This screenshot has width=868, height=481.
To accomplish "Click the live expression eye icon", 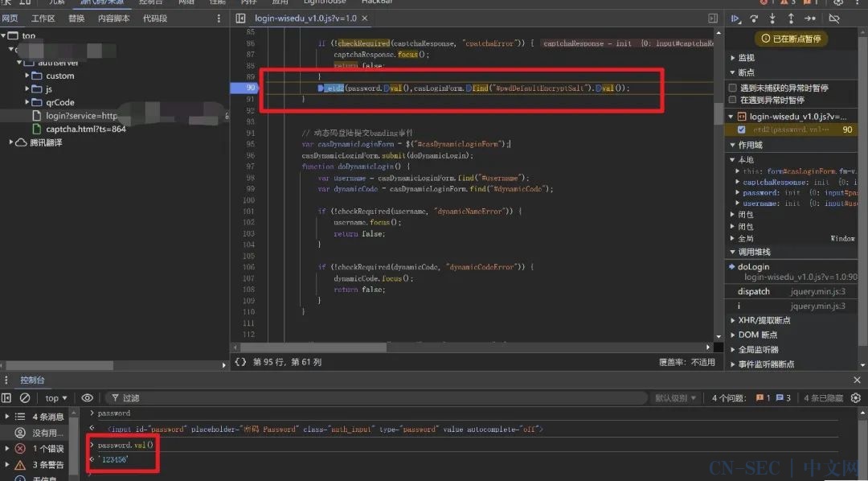I will point(87,398).
